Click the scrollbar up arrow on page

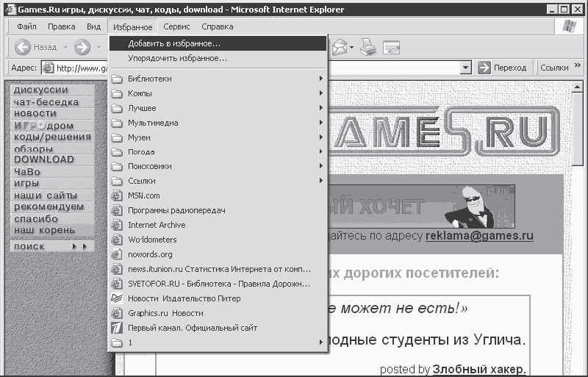tap(578, 87)
